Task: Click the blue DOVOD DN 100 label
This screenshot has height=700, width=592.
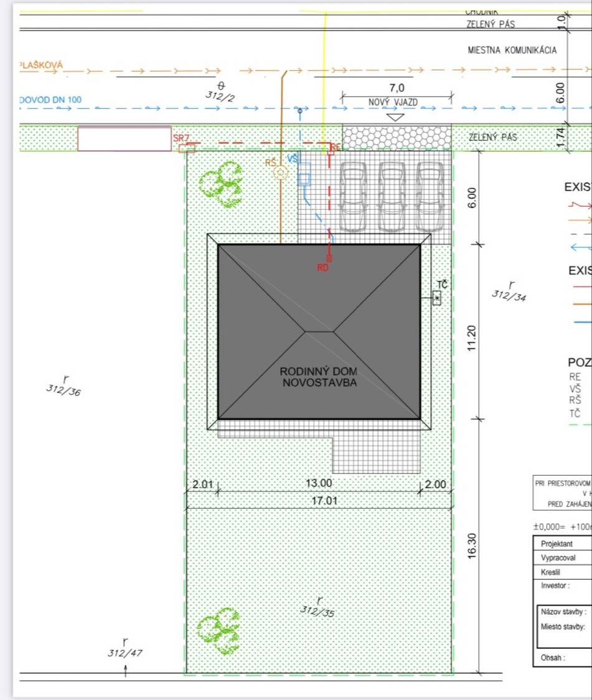Action: point(50,100)
